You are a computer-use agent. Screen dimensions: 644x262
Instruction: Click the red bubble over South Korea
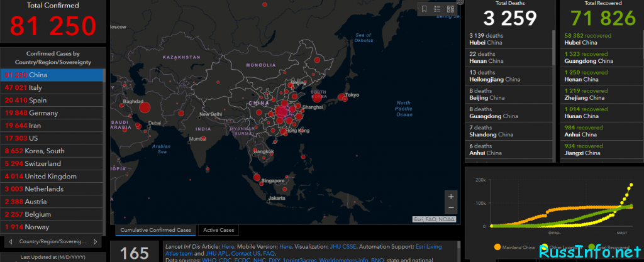[317, 97]
